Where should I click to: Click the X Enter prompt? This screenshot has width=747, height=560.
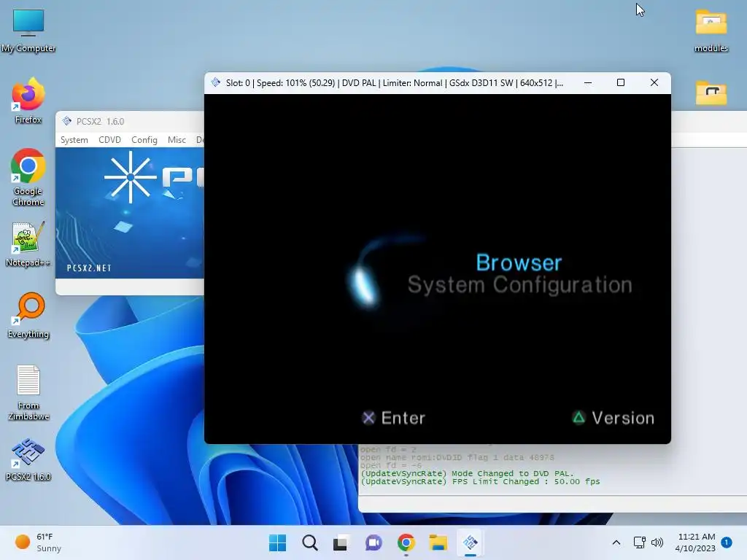[x=393, y=418]
